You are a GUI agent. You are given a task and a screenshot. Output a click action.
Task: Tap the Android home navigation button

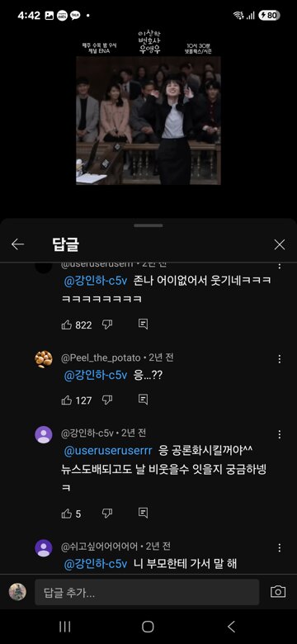click(x=148, y=627)
